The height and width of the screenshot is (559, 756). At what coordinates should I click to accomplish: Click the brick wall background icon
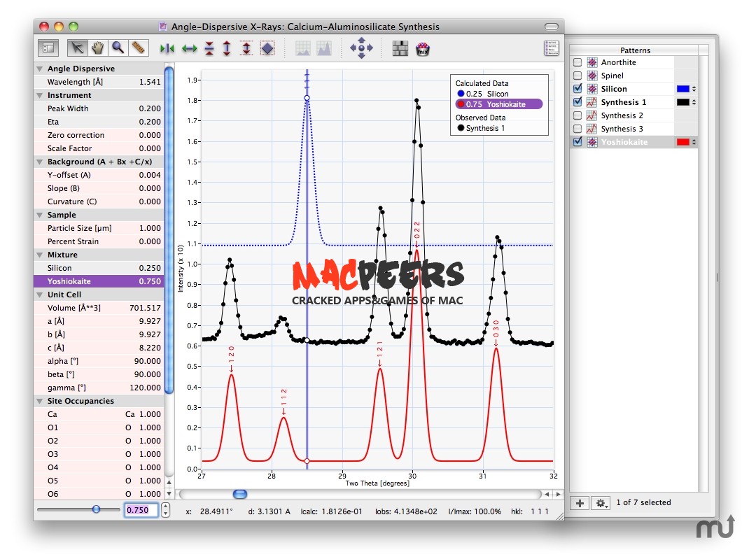[x=400, y=48]
